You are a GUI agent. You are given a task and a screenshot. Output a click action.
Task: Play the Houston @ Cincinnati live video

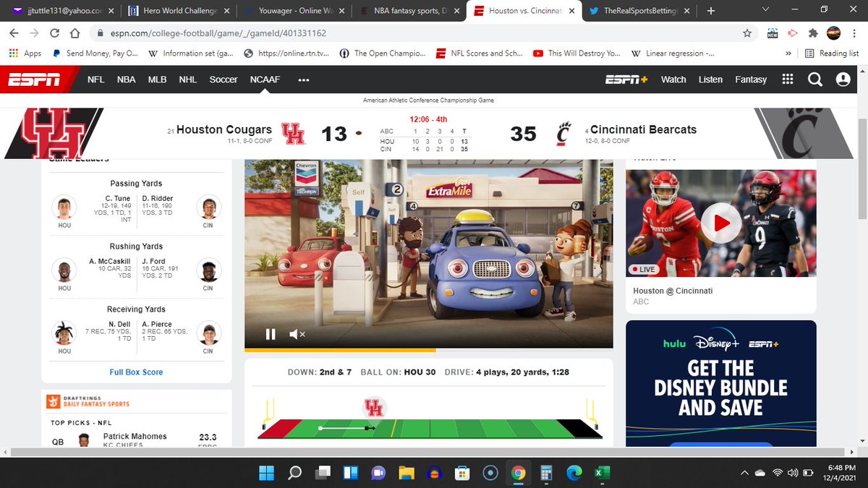(x=721, y=223)
